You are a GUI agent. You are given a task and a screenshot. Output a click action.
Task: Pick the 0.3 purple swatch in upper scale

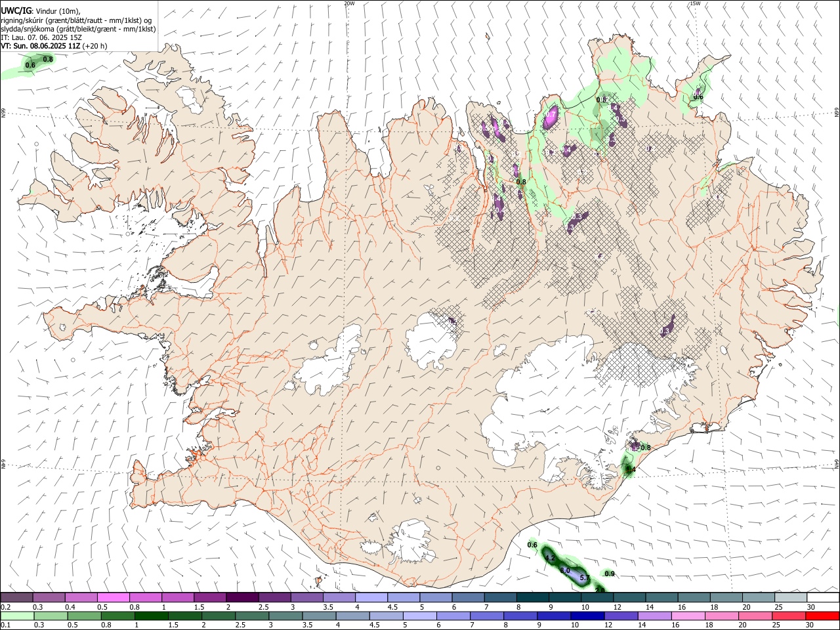click(x=49, y=598)
